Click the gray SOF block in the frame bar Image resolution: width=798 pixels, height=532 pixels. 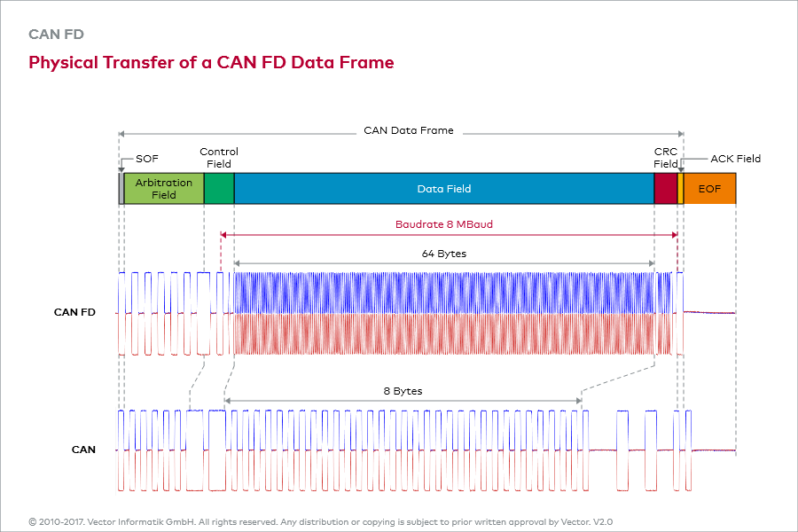click(x=121, y=189)
